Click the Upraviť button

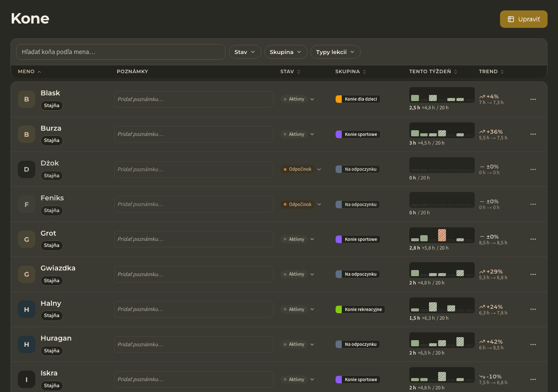pyautogui.click(x=524, y=19)
